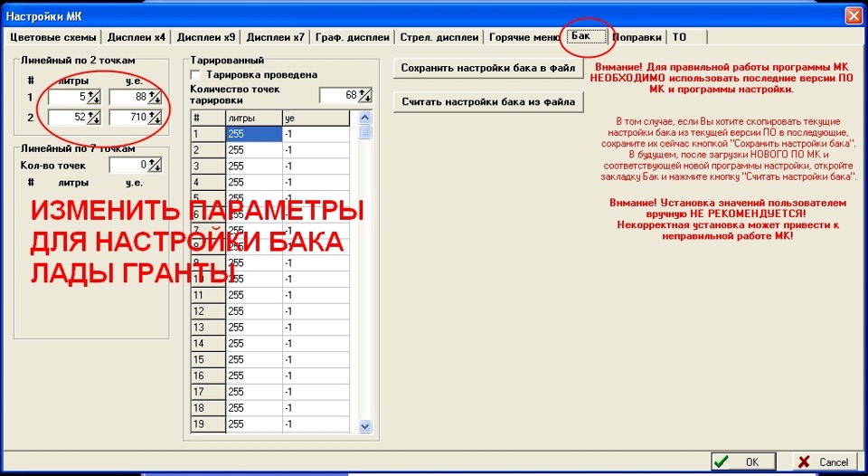Click the point 1 у.е. field showing 88

(128, 97)
